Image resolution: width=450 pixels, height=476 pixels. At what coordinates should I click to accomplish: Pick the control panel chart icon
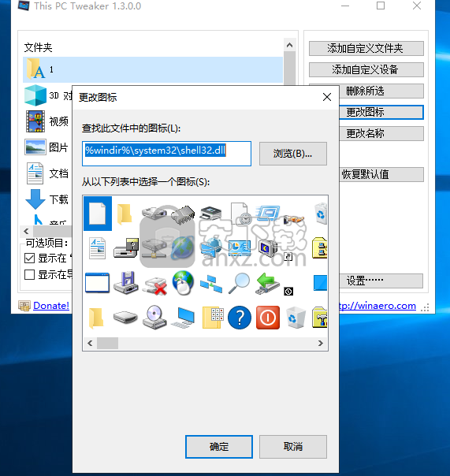(240, 248)
